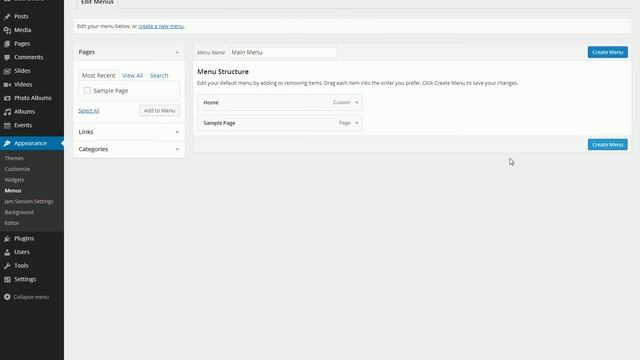Screen dimensions: 640x360
Task: Click the Albums music note icon
Action: 7,112
